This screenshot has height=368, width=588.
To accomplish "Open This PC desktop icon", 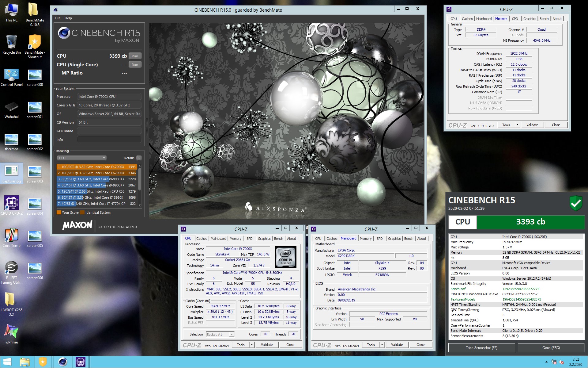I will (x=12, y=12).
